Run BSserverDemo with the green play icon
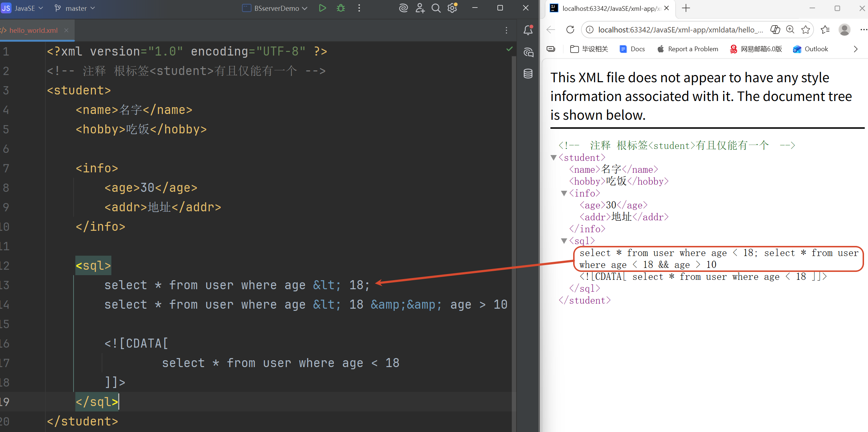The image size is (868, 432). [322, 8]
